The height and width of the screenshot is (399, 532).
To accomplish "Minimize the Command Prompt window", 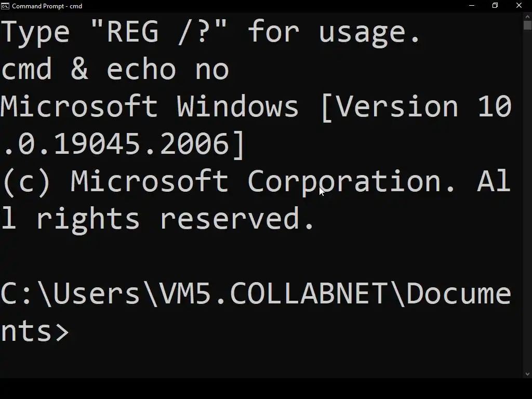I will pyautogui.click(x=472, y=6).
